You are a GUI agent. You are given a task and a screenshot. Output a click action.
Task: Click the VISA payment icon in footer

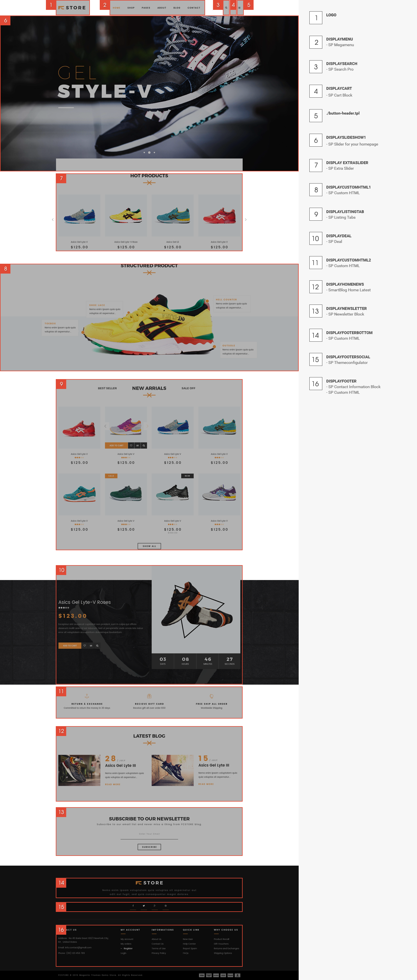202,975
